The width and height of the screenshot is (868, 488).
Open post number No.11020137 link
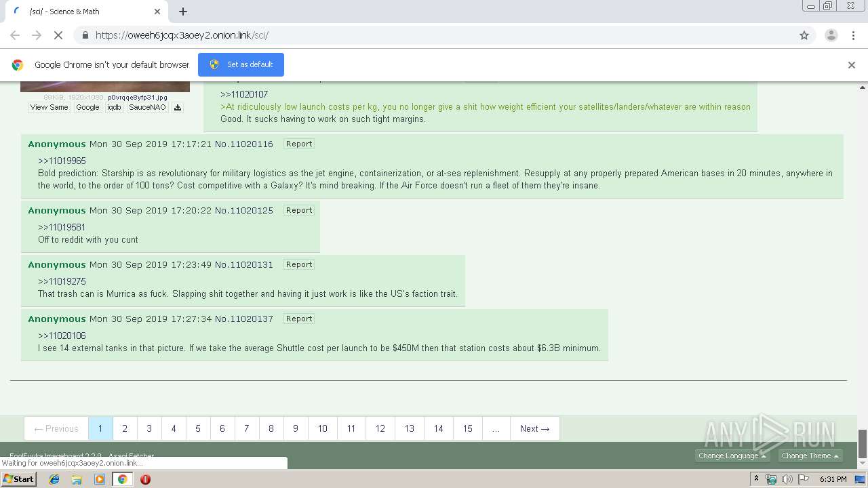(x=244, y=319)
